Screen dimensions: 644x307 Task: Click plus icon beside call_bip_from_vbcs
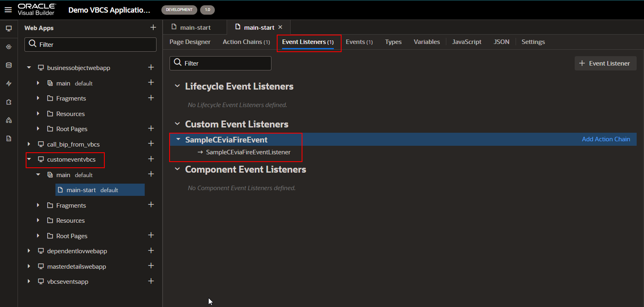coord(151,143)
